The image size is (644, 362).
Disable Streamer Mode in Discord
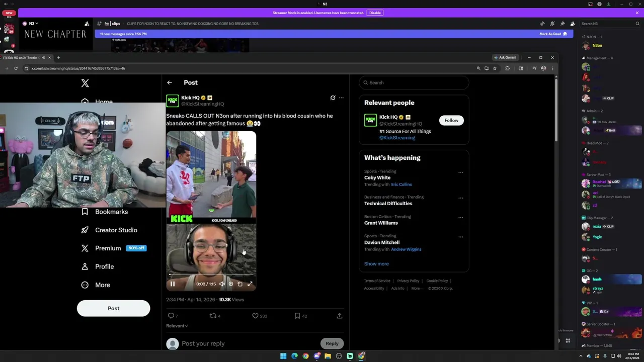pos(375,13)
